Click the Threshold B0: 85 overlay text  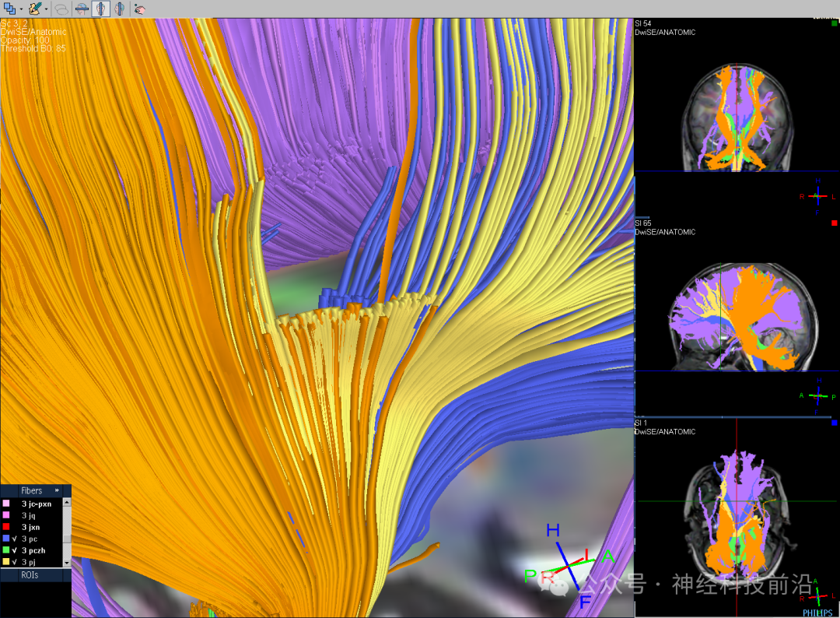point(33,48)
